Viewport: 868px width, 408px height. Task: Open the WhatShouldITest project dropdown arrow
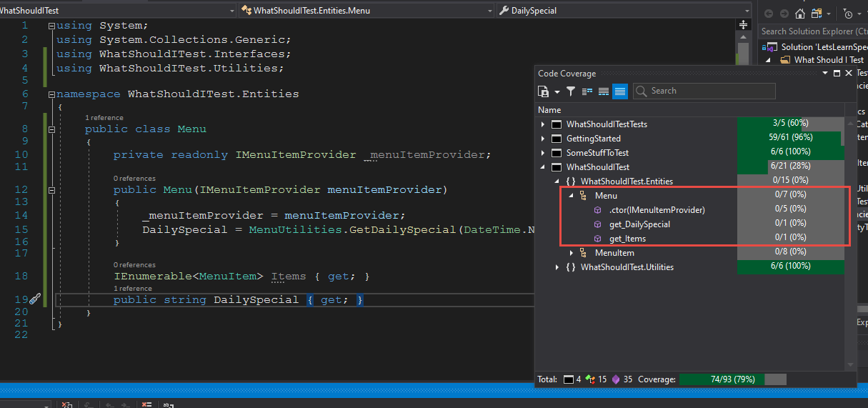[x=231, y=11]
